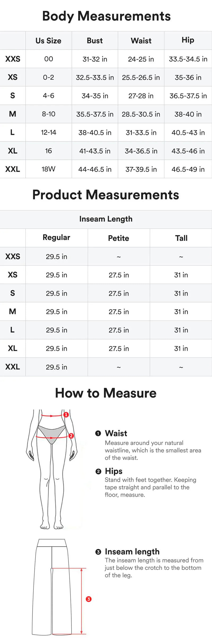Image resolution: width=212 pixels, height=644 pixels.
Task: Click the How to Measure heading
Action: [106, 393]
